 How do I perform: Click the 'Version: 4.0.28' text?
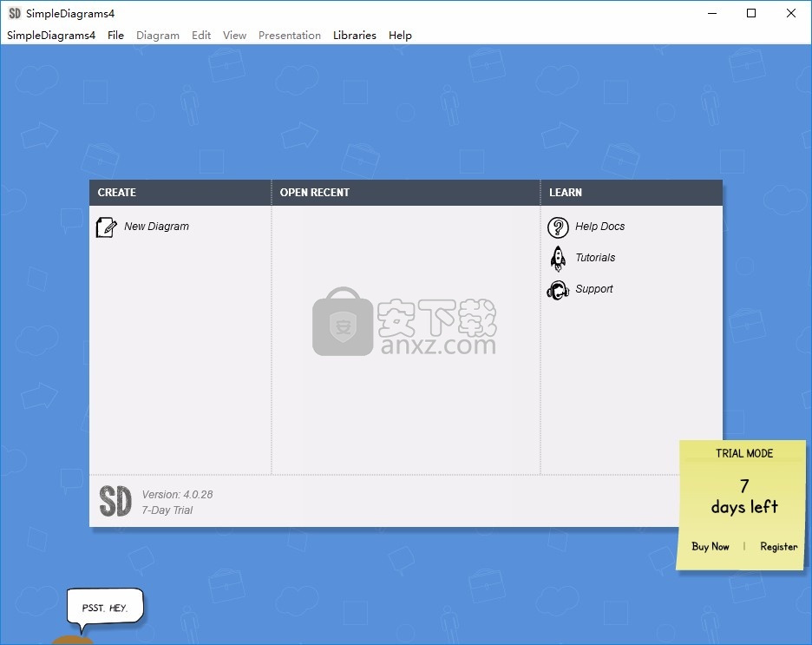coord(177,495)
